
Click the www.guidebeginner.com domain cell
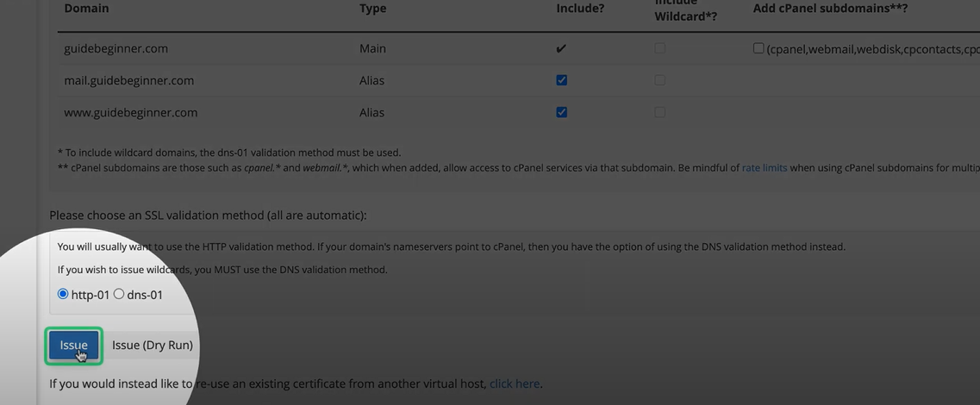point(131,113)
